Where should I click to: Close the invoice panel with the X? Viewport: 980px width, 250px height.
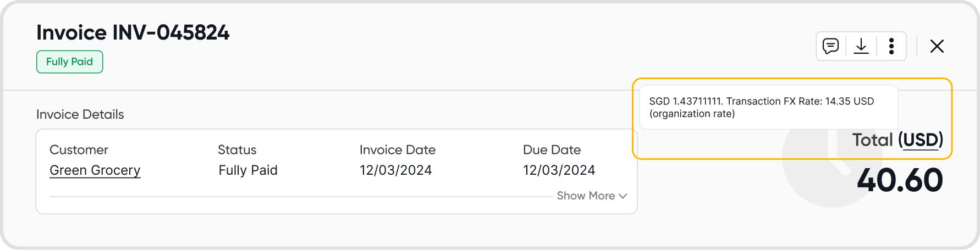[937, 46]
